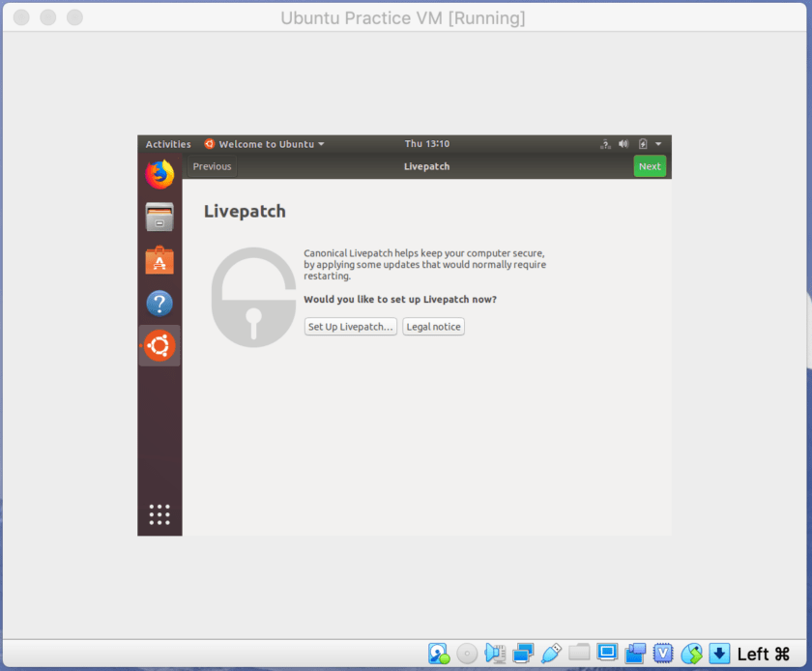Screen dimensions: 812x671
Task: Open the Thu 13:10 clock menu
Action: 426,143
